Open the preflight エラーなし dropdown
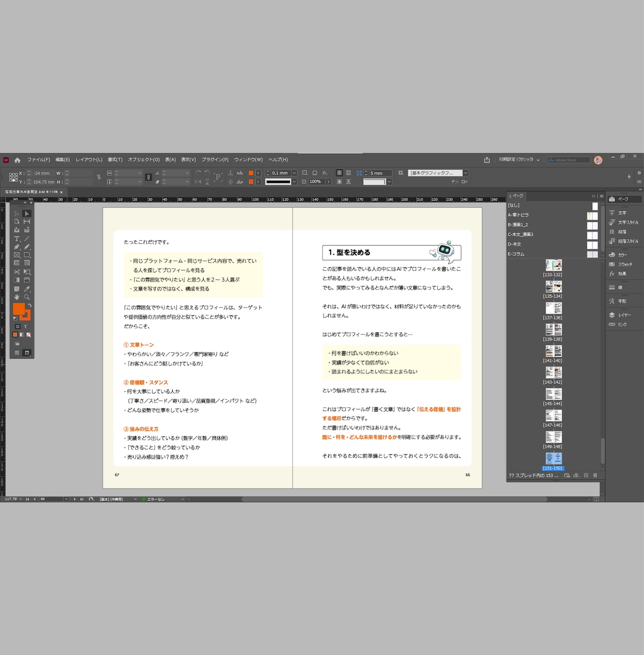This screenshot has height=655, width=644. tap(183, 499)
